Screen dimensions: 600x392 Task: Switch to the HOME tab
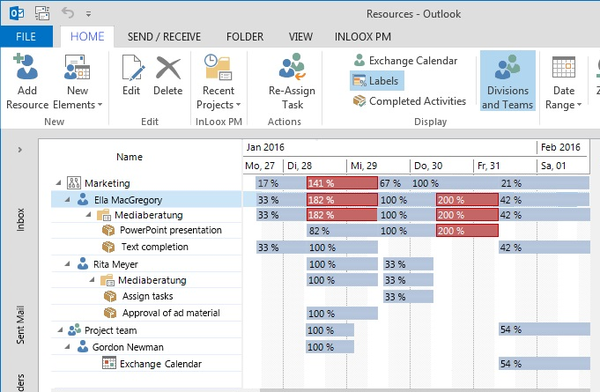87,37
